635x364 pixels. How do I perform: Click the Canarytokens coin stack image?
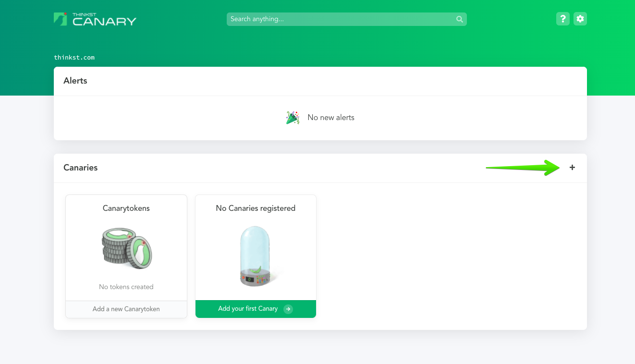(126, 248)
